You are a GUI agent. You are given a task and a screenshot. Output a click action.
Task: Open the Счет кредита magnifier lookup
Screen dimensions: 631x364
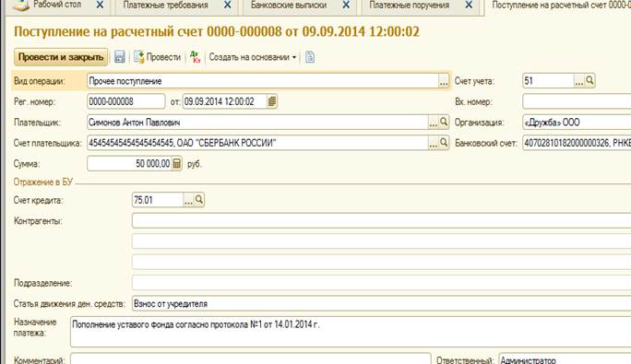point(199,200)
